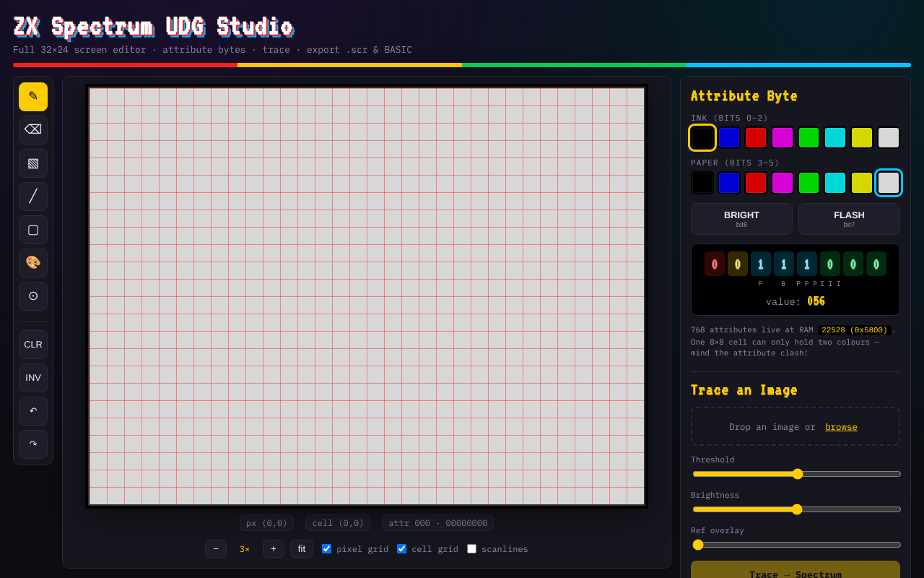Select the pencil draw tool
The height and width of the screenshot is (578, 924).
(33, 97)
